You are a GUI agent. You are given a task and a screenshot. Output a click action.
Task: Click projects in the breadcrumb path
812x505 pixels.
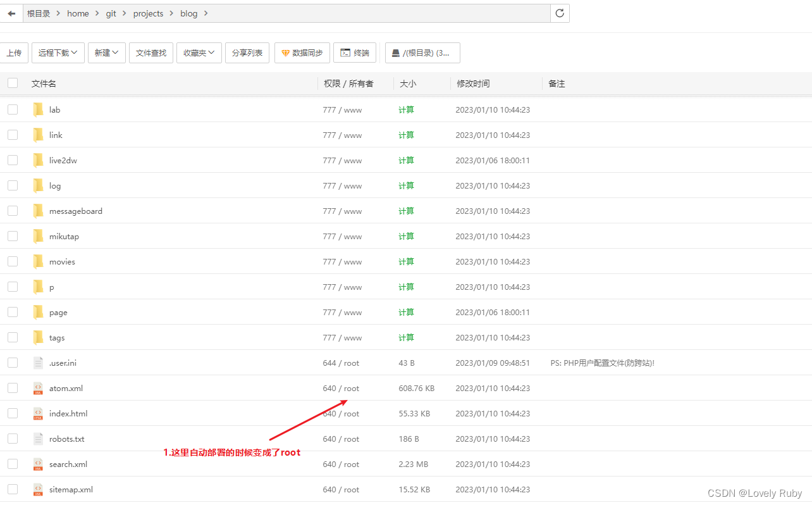click(148, 13)
